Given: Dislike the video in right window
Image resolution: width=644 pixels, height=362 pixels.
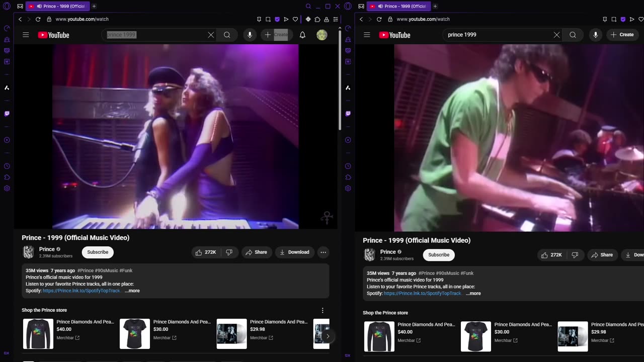Looking at the screenshot, I should [x=575, y=255].
